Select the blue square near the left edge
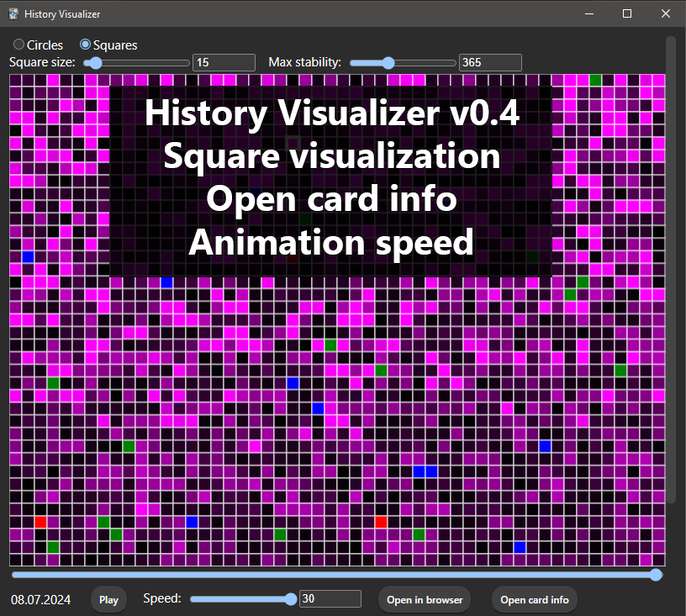The image size is (686, 616). [x=28, y=256]
